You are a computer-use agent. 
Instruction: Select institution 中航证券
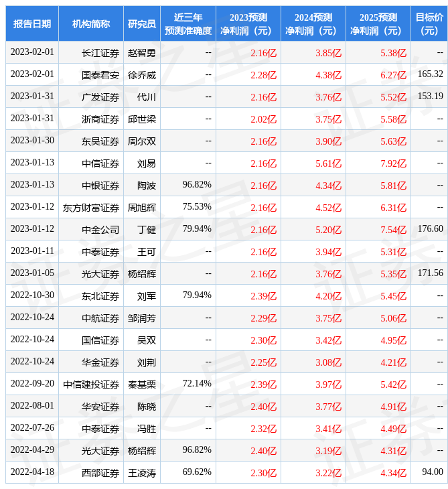point(100,319)
